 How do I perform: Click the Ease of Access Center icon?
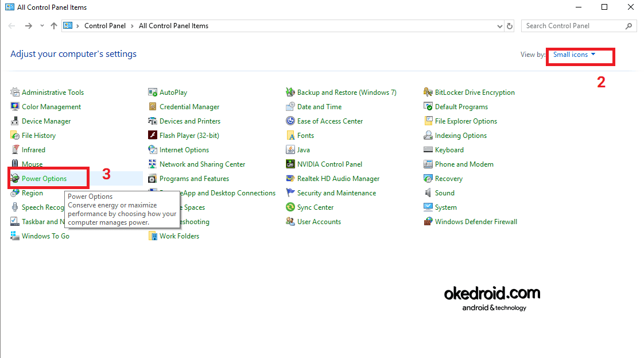point(290,121)
